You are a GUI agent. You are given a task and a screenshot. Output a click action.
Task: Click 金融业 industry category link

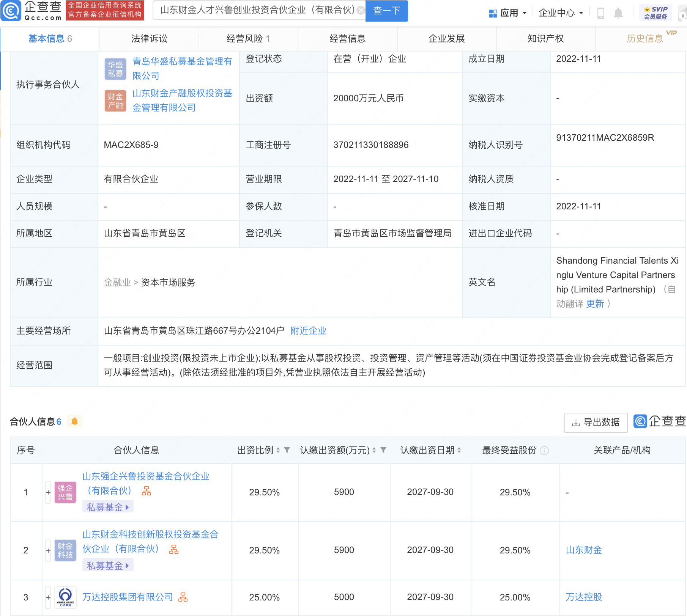click(117, 283)
